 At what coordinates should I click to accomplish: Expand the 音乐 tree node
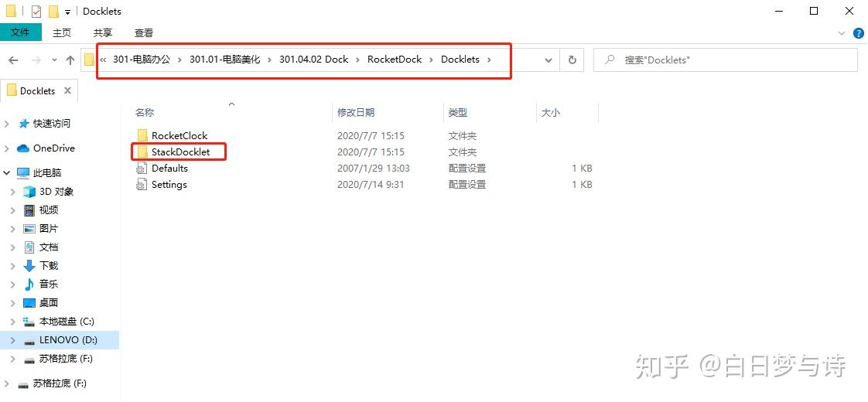(x=13, y=284)
